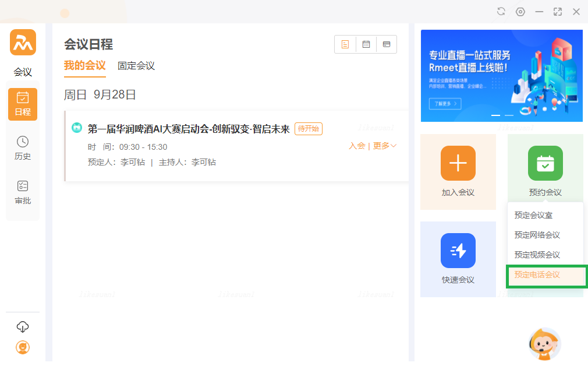Viewport: 588px width, 366px height.
Task: Open the 审批 approval sidebar icon
Action: (x=23, y=192)
